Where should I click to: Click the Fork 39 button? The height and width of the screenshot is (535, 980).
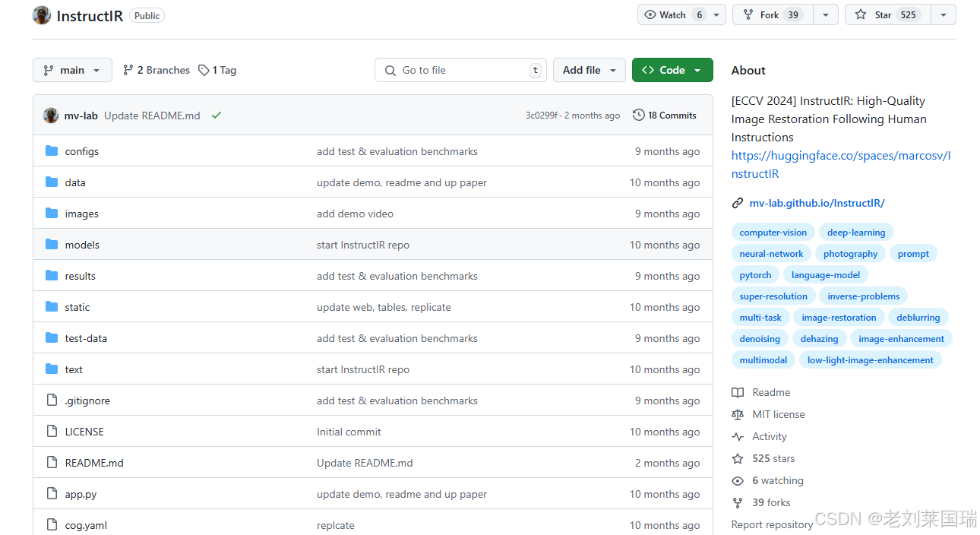(773, 14)
